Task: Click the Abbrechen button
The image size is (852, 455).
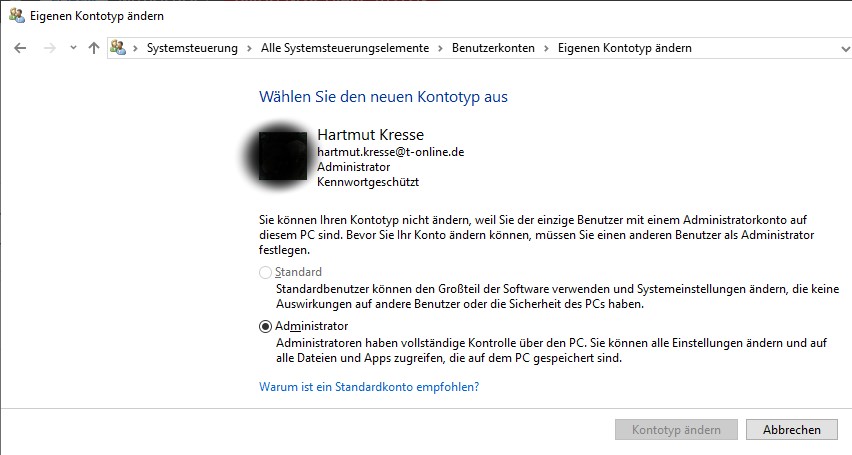Action: pyautogui.click(x=792, y=430)
